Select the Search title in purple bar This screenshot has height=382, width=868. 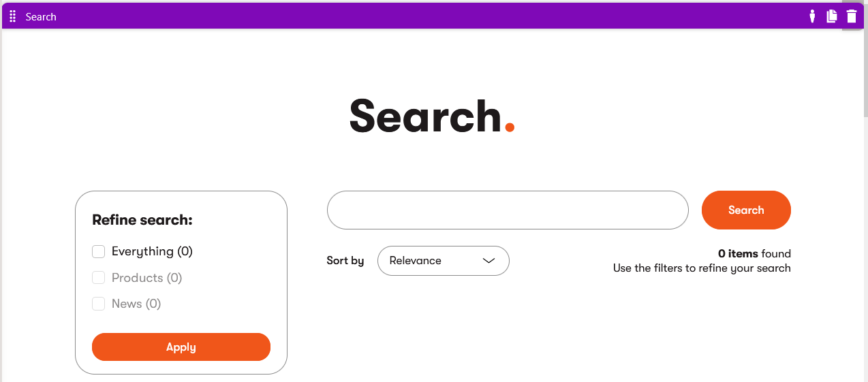(41, 17)
